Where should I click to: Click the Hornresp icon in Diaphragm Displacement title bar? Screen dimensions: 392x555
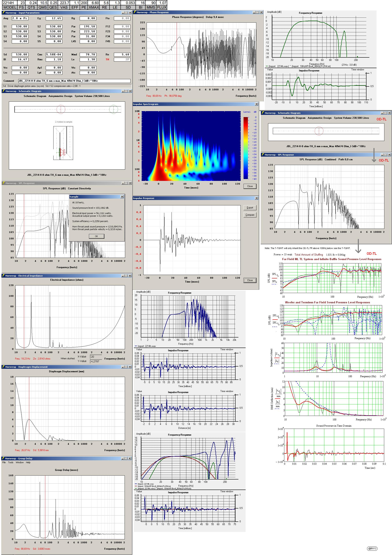coord(4,367)
